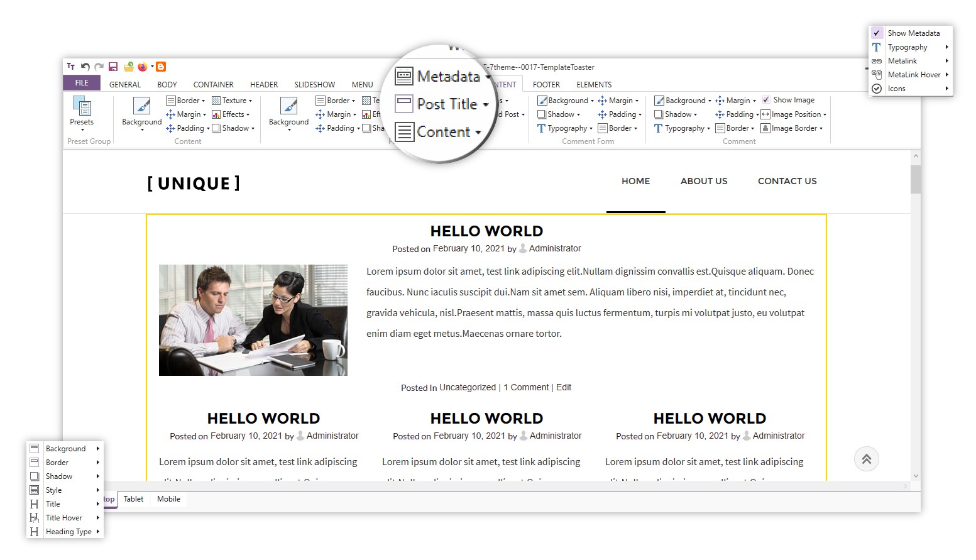Open the dropdown arrow beside the Firefox icon

click(152, 67)
